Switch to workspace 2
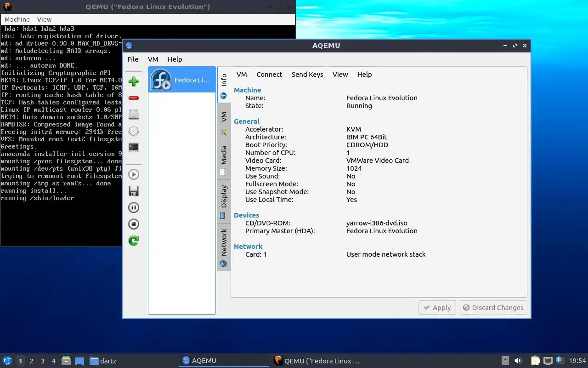 point(32,361)
